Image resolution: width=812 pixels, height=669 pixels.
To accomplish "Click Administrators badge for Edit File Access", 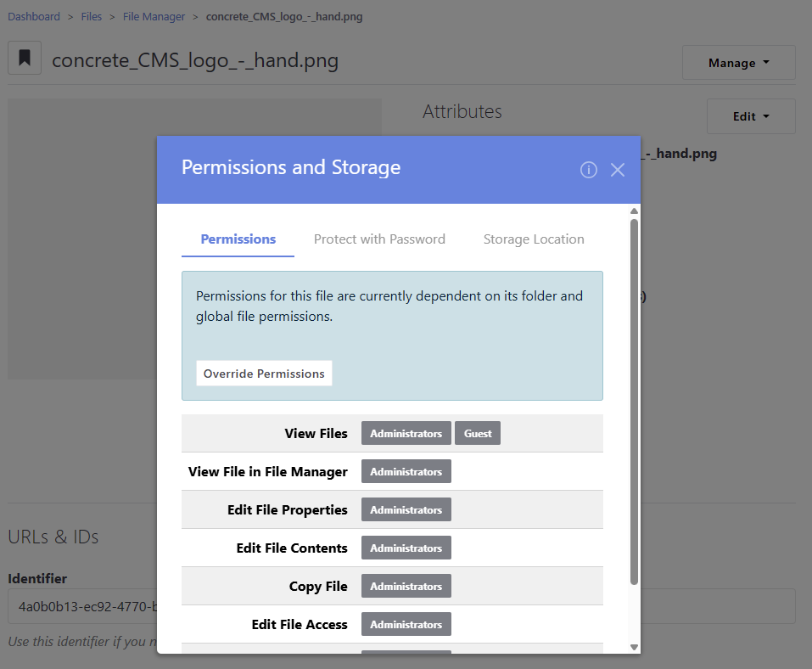I will tap(406, 625).
